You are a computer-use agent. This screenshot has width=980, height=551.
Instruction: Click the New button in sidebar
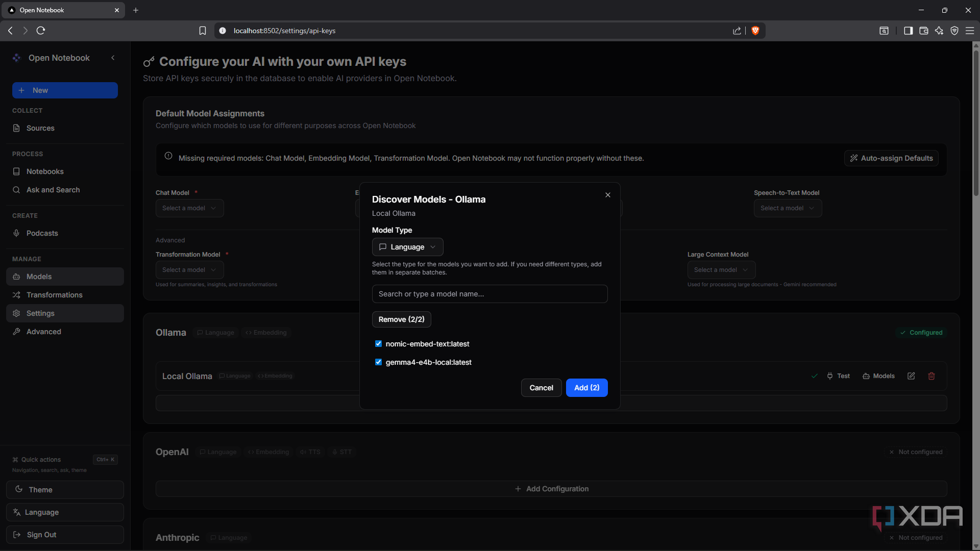click(65, 90)
